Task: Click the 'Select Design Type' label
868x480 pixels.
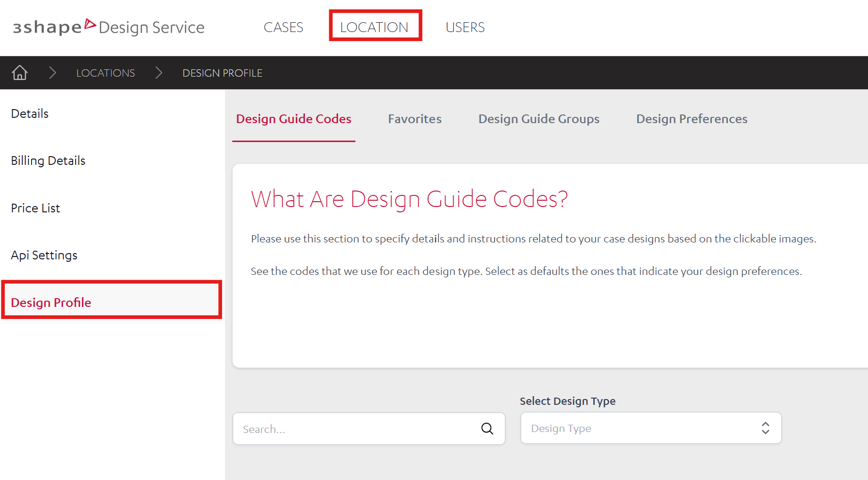Action: pyautogui.click(x=568, y=401)
